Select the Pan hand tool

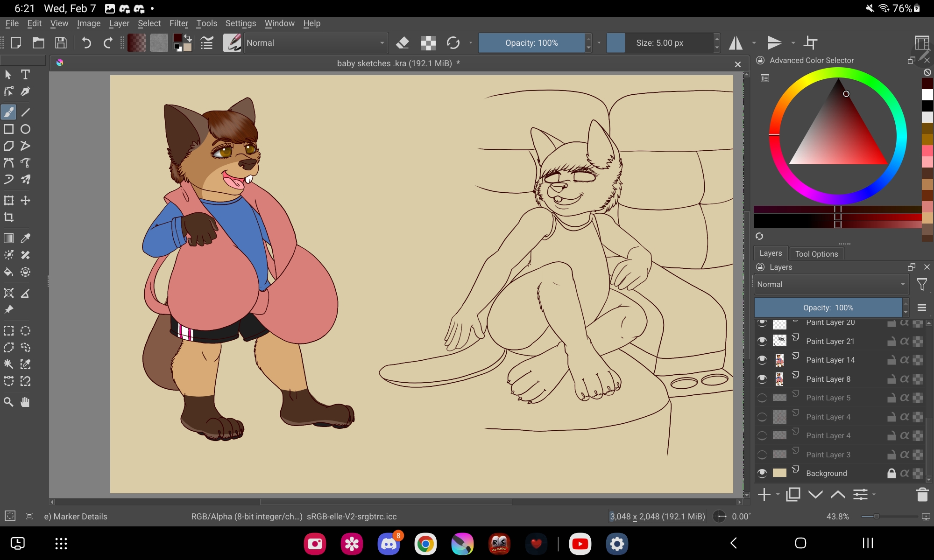[x=25, y=402]
